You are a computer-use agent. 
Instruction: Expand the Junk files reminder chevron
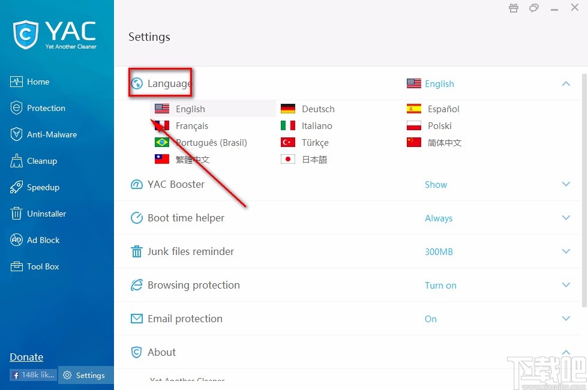click(x=566, y=251)
